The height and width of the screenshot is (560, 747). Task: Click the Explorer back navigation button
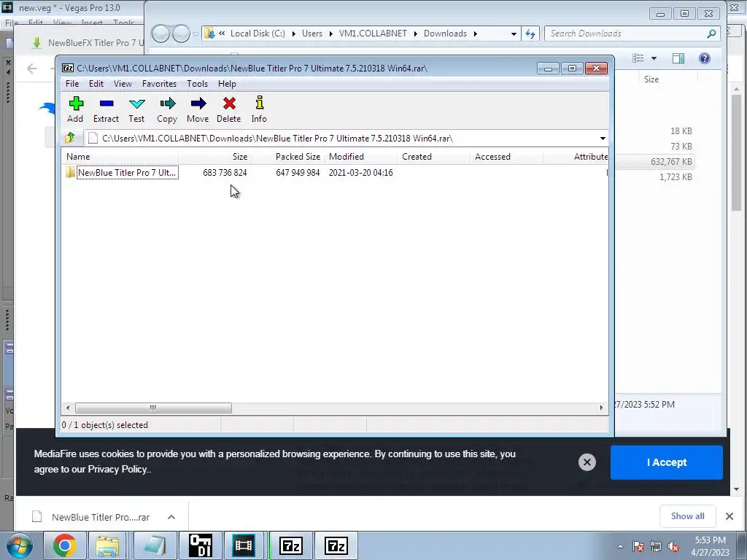[160, 34]
